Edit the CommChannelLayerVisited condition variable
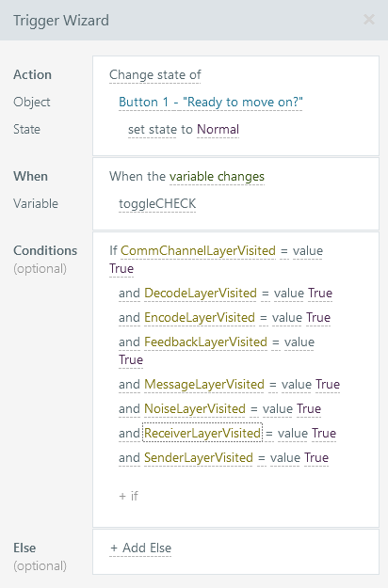Viewport: 388px width, 588px height. (x=198, y=250)
